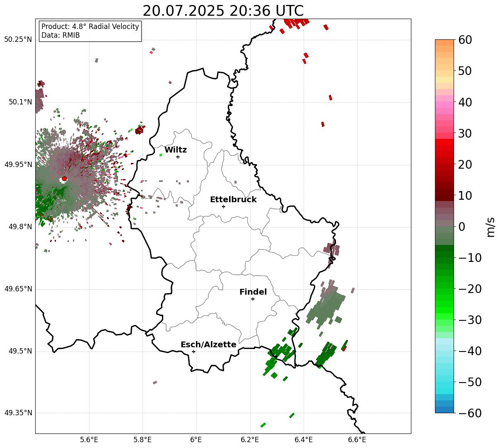Viewport: 500px width, 448px height.
Task: Click the m/s colorbar unit label
Action: [x=491, y=226]
